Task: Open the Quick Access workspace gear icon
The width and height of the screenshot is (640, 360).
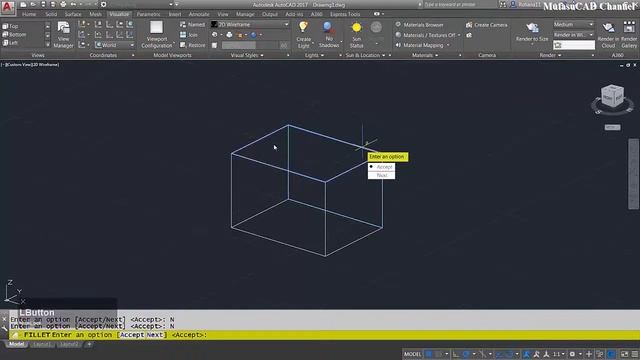Action: click(104, 4)
